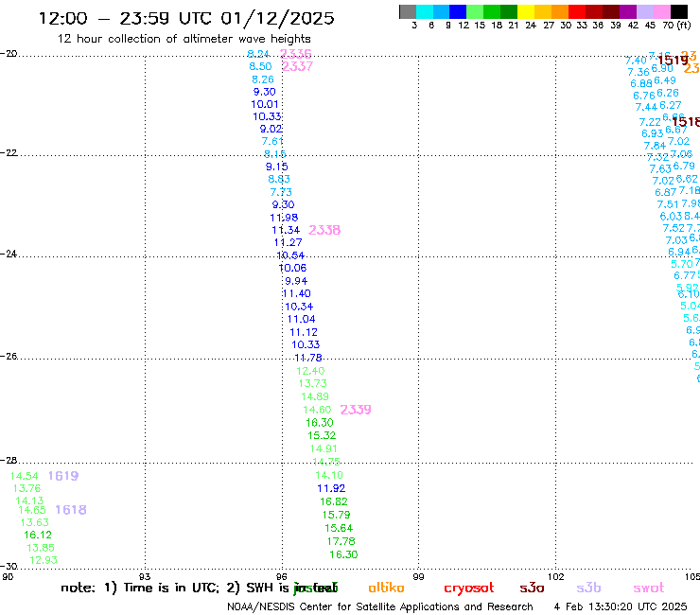Click the wave height value 7.40
The image size is (700, 615).
click(636, 61)
